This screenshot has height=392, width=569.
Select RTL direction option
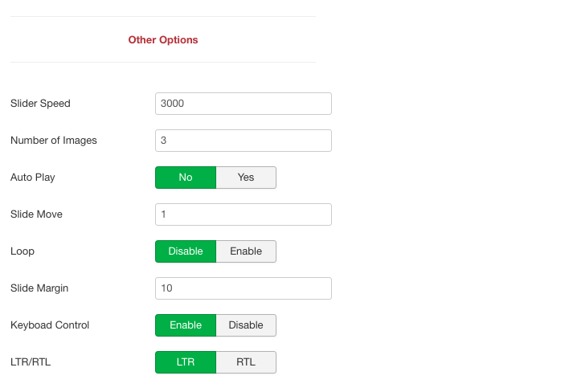pos(246,362)
